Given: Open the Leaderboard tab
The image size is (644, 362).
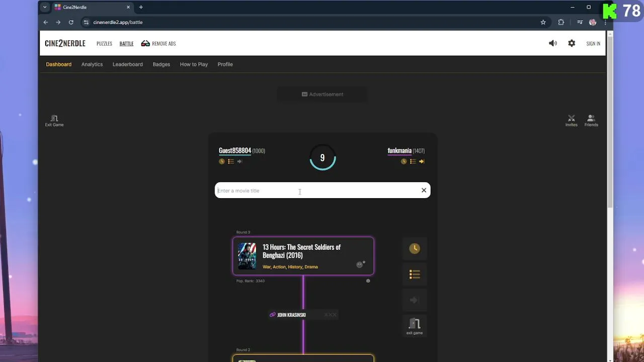Looking at the screenshot, I should click(128, 64).
